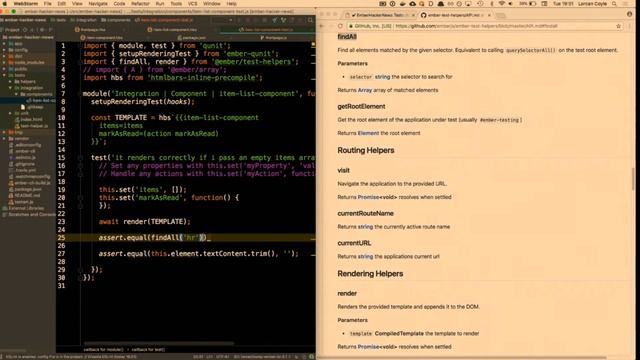Open the Project tool window header

click(x=12, y=30)
